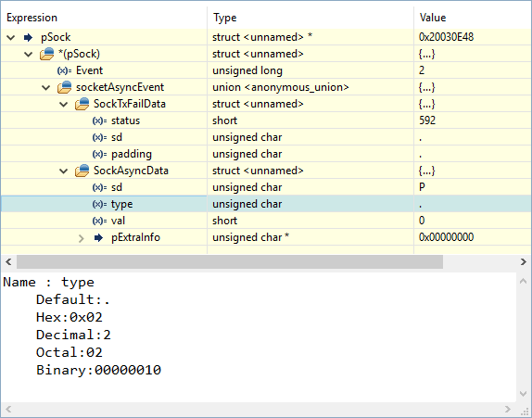Click the horizontal scrollbar right arrow
The width and height of the screenshot is (532, 418).
click(524, 261)
